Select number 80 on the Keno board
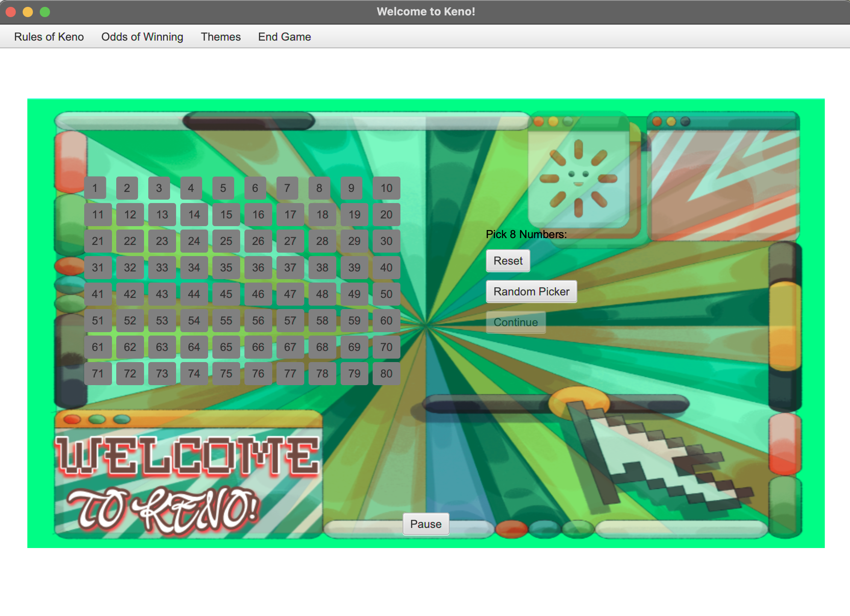The width and height of the screenshot is (850, 616). pyautogui.click(x=386, y=373)
